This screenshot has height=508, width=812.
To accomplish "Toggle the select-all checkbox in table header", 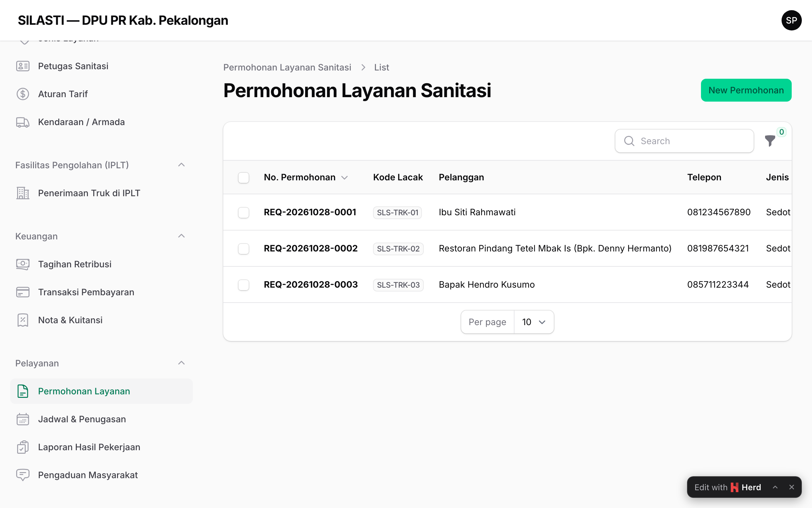I will (x=244, y=177).
